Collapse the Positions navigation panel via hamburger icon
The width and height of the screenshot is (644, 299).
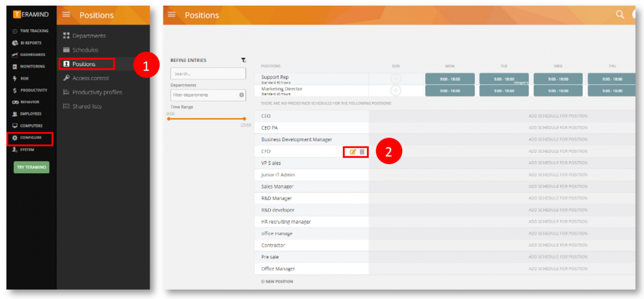tap(66, 14)
